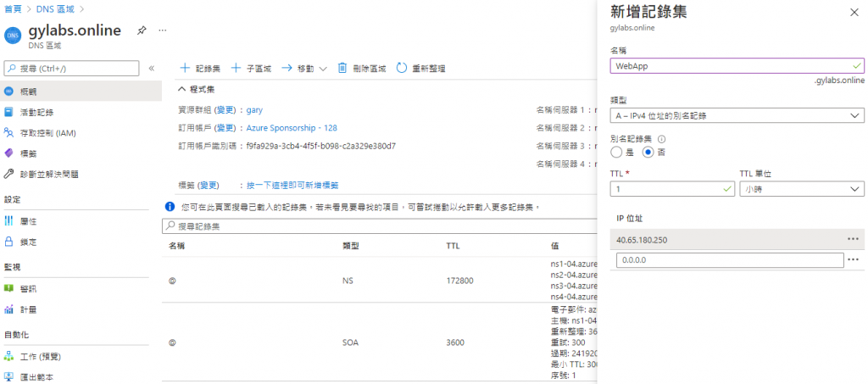The height and width of the screenshot is (384, 868).
Task: Click the overview globe icon in sidebar
Action: click(8, 92)
